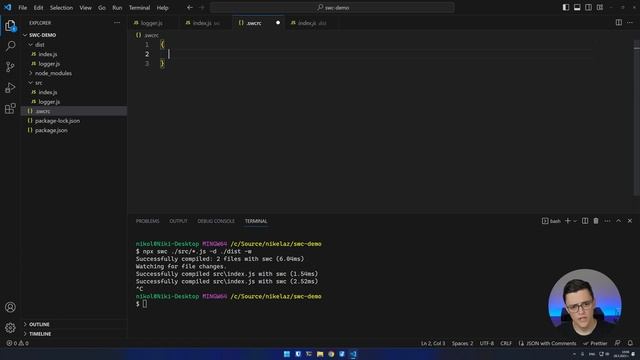This screenshot has height=360, width=640.
Task: Open the Edit menu
Action: tap(38, 7)
